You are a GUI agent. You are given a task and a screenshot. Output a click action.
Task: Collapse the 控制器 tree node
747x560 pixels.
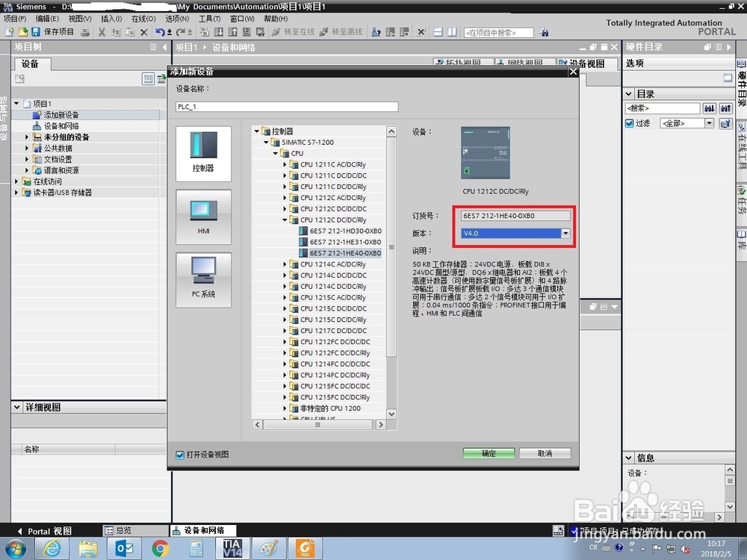coord(257,131)
